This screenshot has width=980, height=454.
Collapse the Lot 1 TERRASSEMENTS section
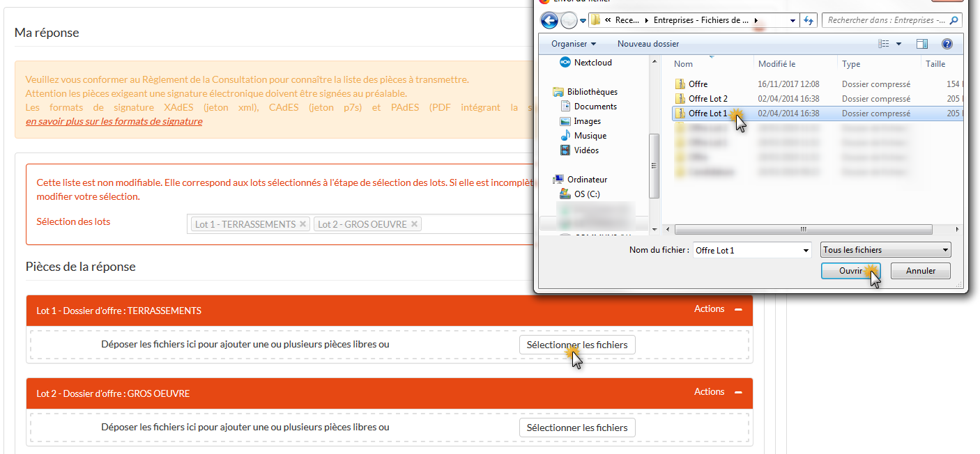tap(738, 309)
